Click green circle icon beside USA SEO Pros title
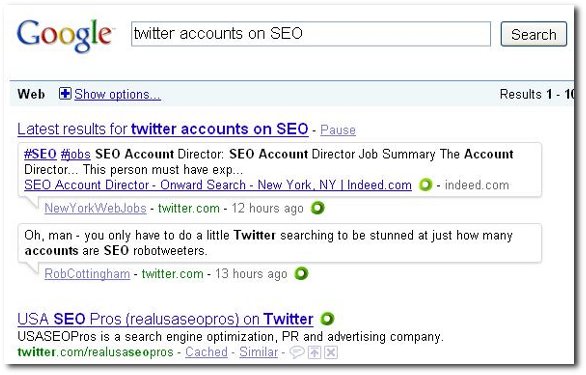Viewport: 586px width, 375px height. tap(327, 319)
